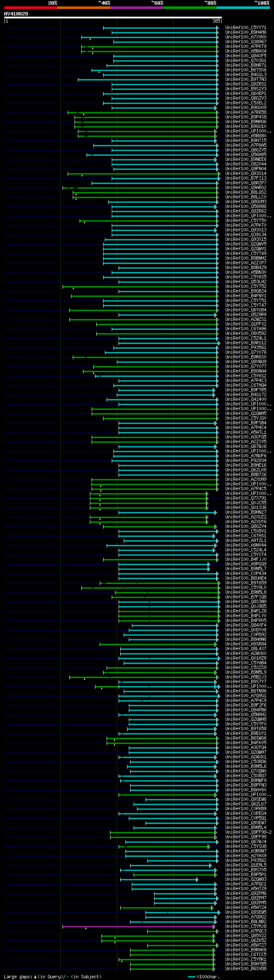Open the UniRef100_P93562 label
274x980 pixels.
point(246,860)
